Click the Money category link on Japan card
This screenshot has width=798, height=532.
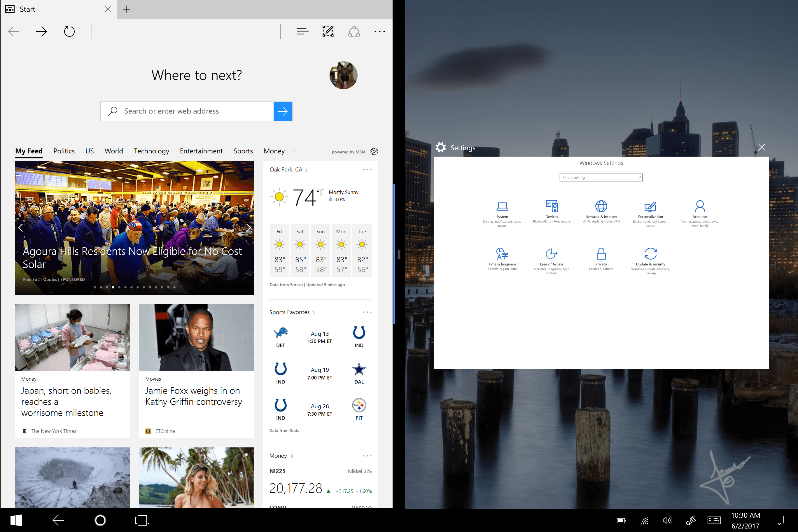tap(29, 379)
